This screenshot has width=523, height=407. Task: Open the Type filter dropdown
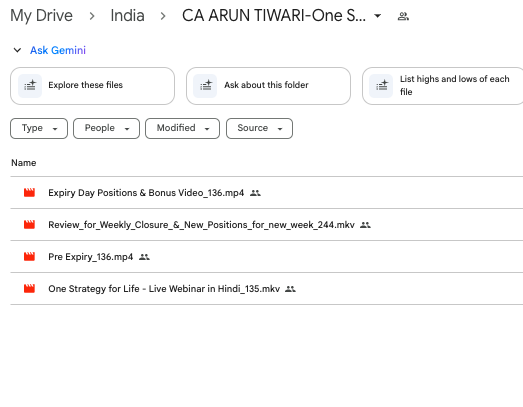tap(39, 128)
